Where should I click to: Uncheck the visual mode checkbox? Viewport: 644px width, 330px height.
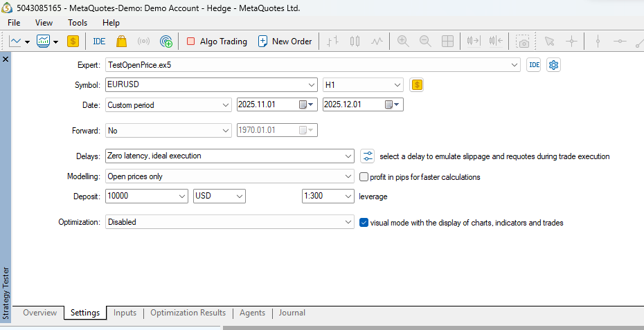pyautogui.click(x=364, y=223)
